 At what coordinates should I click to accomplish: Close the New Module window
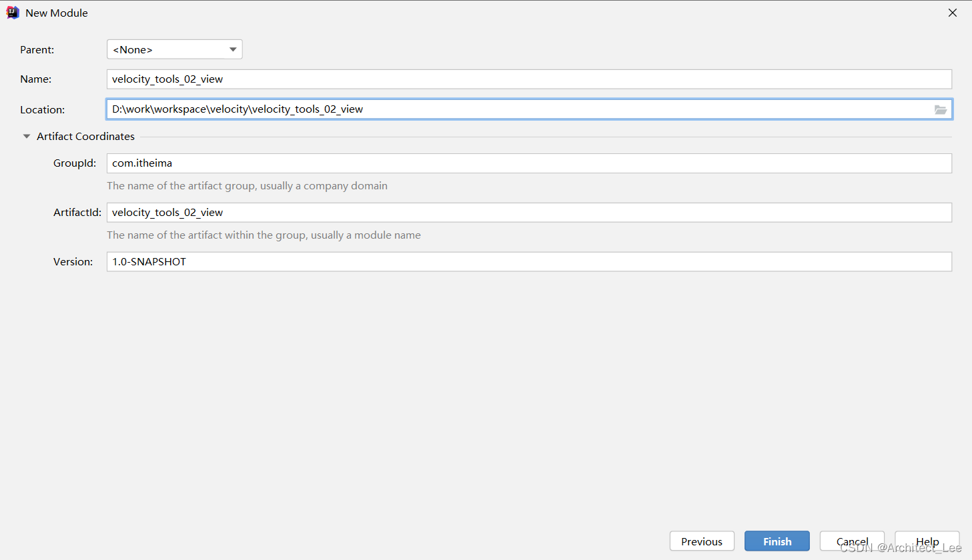[x=953, y=13]
